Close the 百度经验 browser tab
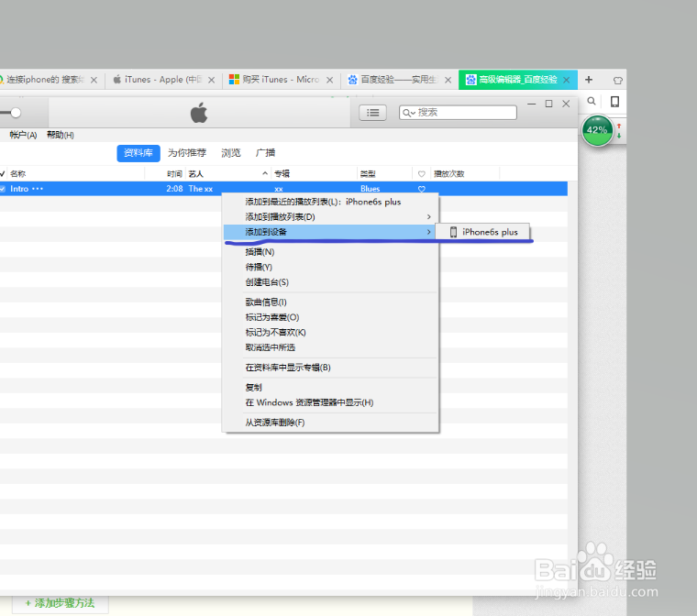This screenshot has height=616, width=697. 448,80
